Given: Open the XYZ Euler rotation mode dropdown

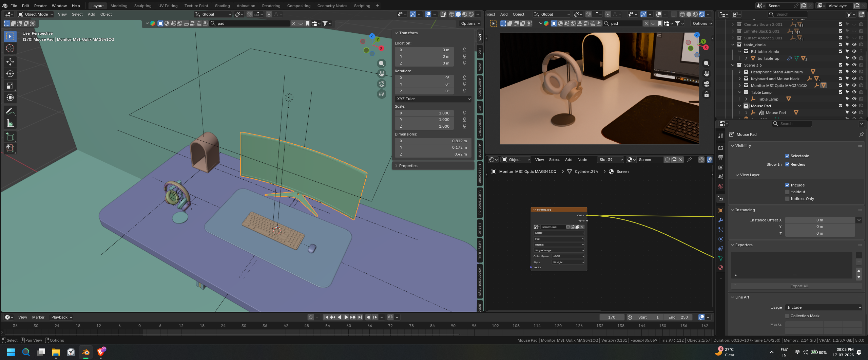Looking at the screenshot, I should click(433, 99).
